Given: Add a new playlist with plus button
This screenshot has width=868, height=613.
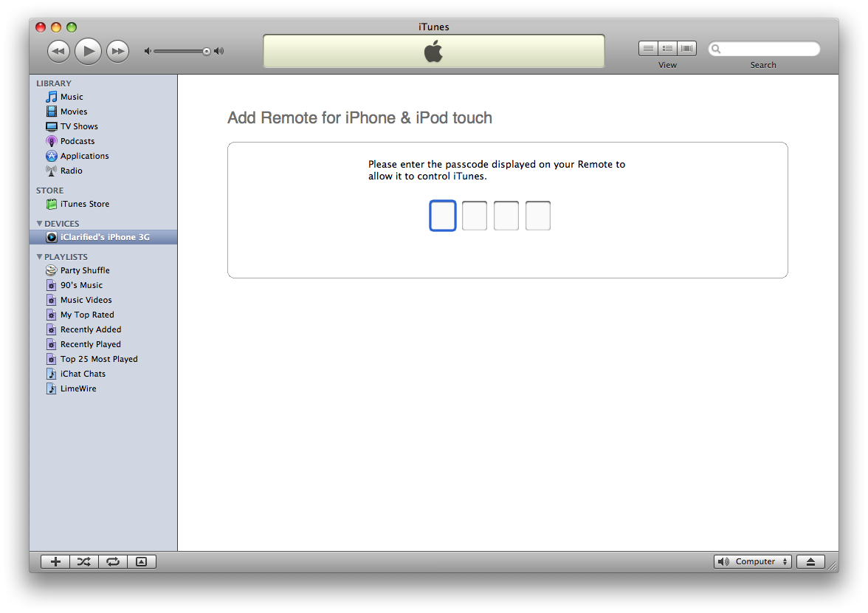Looking at the screenshot, I should [55, 561].
